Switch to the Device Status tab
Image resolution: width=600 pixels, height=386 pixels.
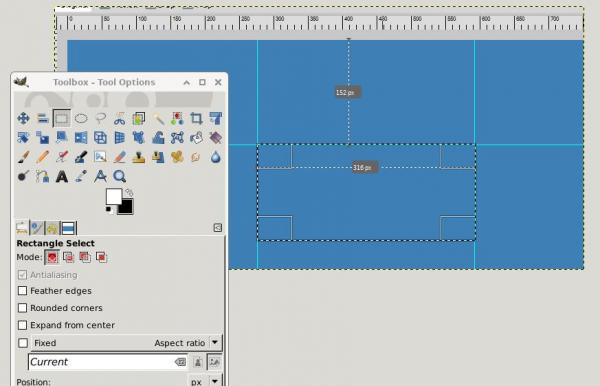tap(37, 228)
